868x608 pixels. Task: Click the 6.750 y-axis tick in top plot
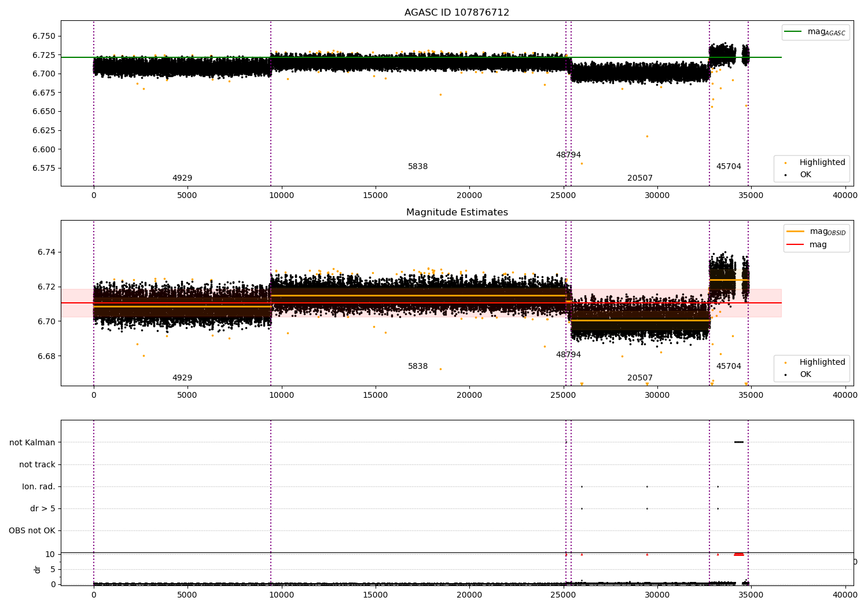[x=44, y=36]
